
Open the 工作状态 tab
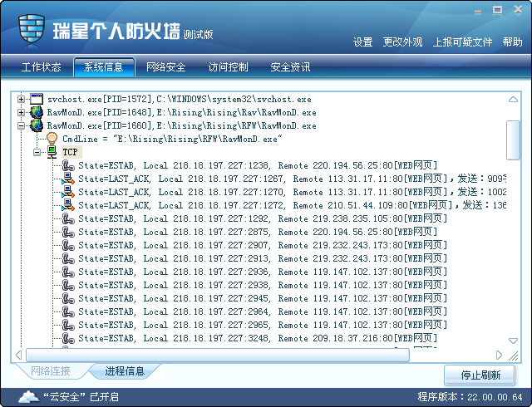point(41,66)
